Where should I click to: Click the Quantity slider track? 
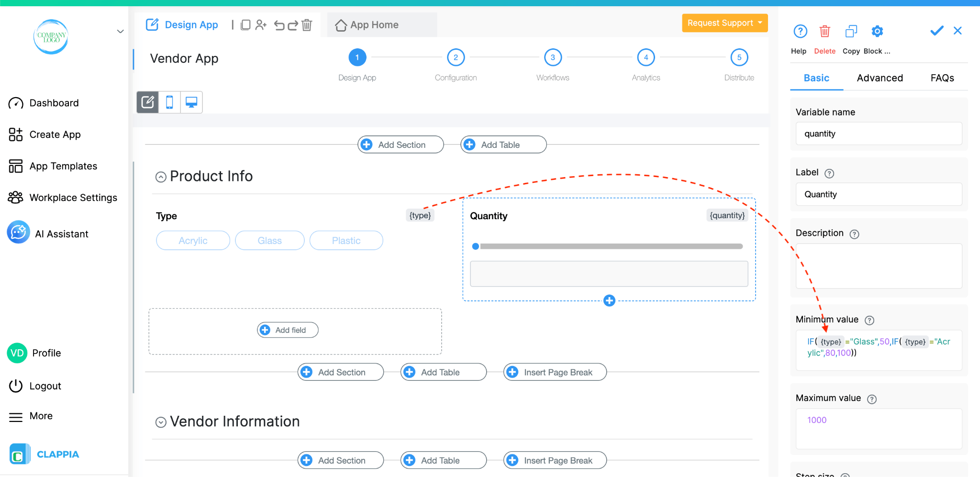pos(611,246)
